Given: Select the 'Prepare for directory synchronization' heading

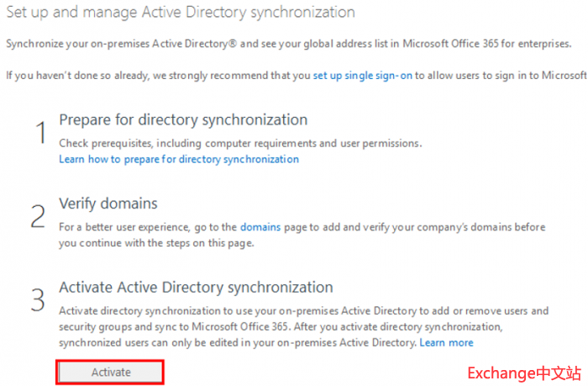Looking at the screenshot, I should [x=183, y=119].
